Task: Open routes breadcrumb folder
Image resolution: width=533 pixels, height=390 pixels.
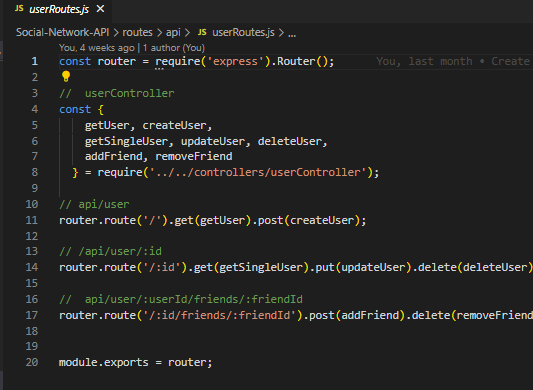Action: [x=137, y=32]
